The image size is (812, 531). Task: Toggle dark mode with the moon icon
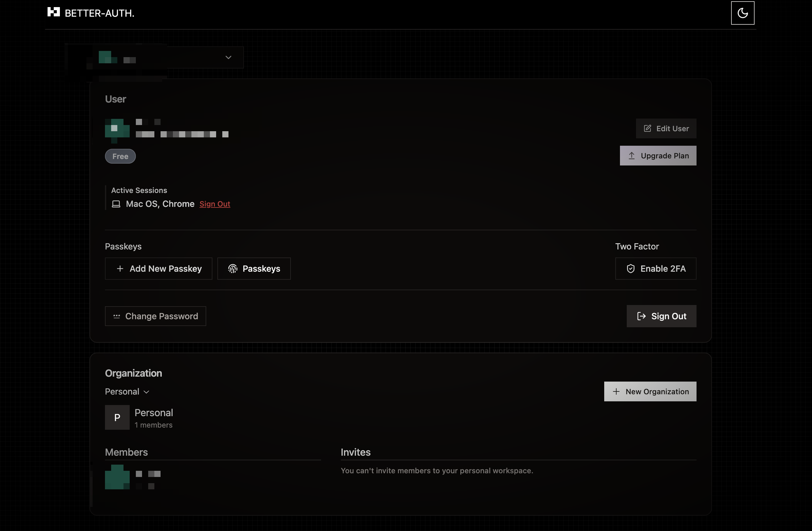click(743, 13)
